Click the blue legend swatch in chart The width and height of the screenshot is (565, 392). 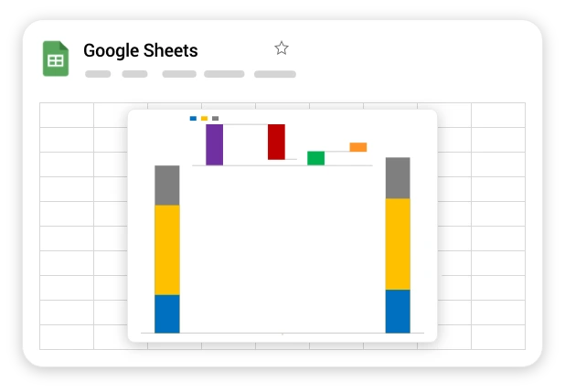(193, 118)
